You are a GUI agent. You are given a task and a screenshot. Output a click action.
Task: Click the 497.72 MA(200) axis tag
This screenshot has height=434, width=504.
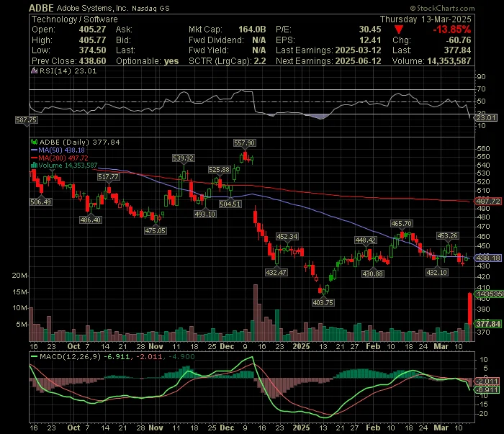coord(487,201)
